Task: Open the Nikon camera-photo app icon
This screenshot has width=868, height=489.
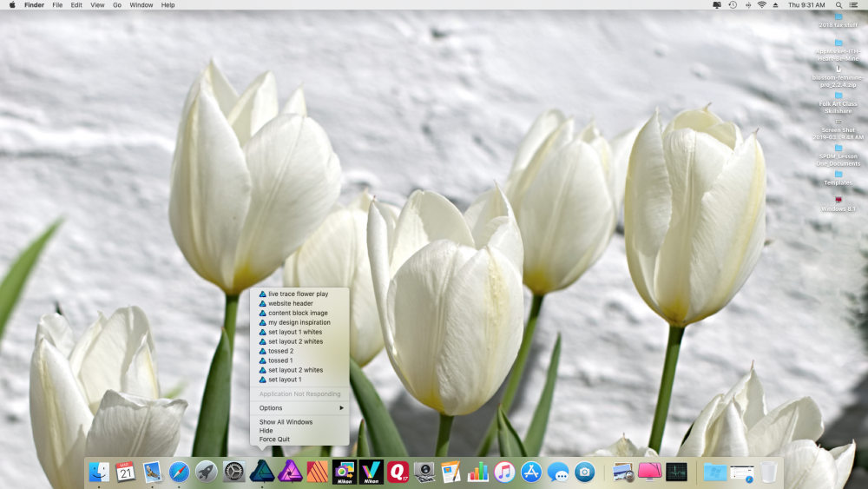Action: click(x=345, y=472)
